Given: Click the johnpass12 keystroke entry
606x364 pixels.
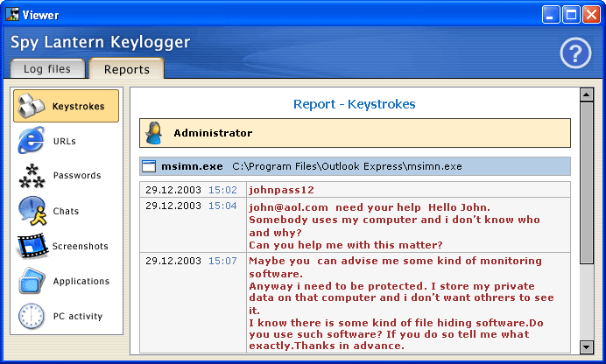Looking at the screenshot, I should (281, 190).
